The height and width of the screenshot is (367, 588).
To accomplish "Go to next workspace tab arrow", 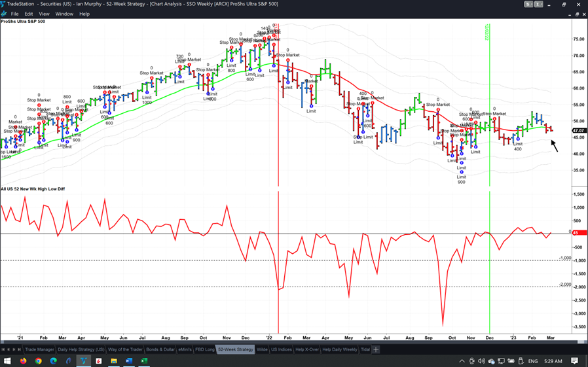I will coord(14,349).
